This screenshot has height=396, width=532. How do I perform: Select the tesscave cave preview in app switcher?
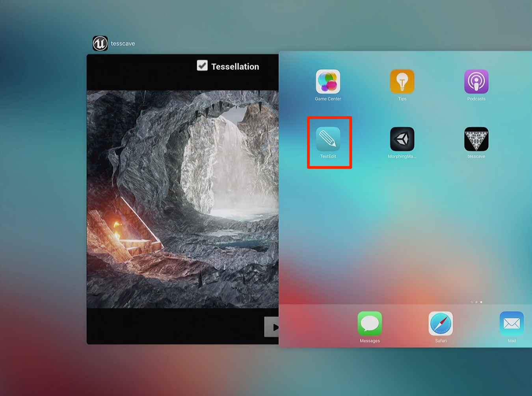pos(182,199)
